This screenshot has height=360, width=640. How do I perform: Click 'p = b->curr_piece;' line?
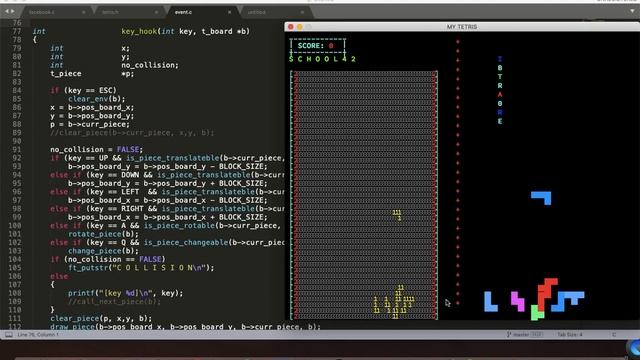click(x=90, y=124)
